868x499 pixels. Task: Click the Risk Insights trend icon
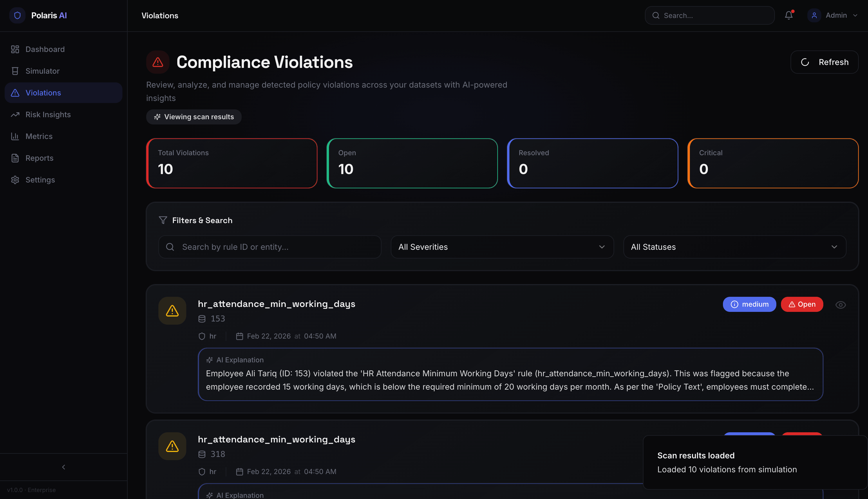coord(15,115)
